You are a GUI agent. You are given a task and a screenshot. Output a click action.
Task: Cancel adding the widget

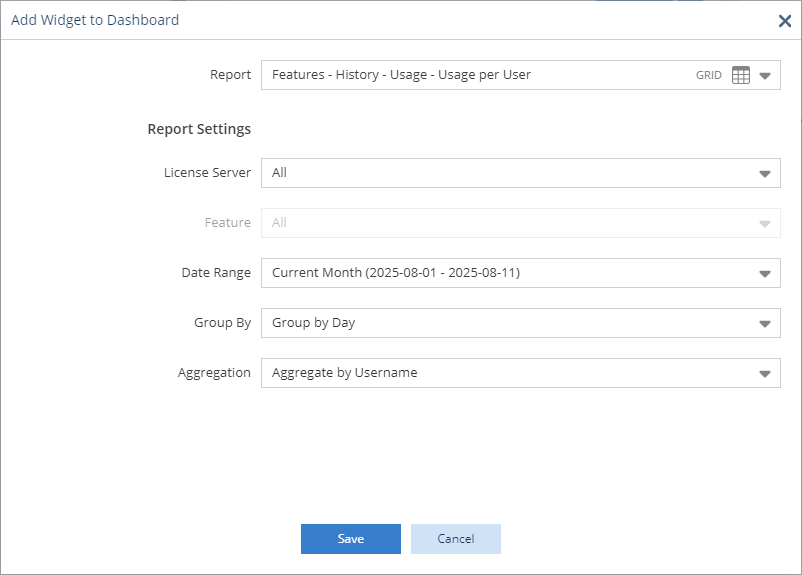coord(456,539)
